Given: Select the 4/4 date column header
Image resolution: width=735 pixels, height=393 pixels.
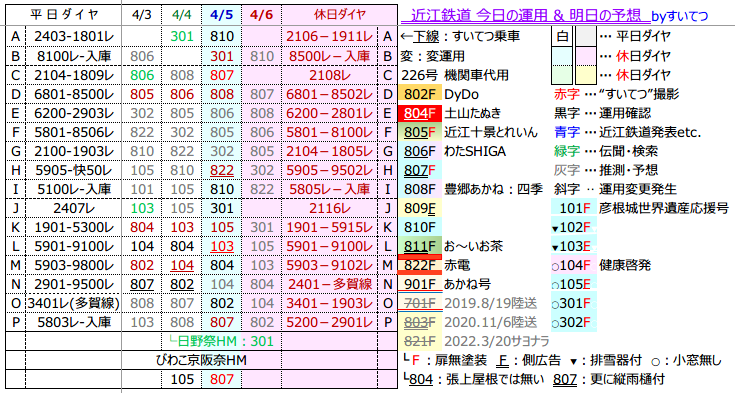Looking at the screenshot, I should pos(181,15).
